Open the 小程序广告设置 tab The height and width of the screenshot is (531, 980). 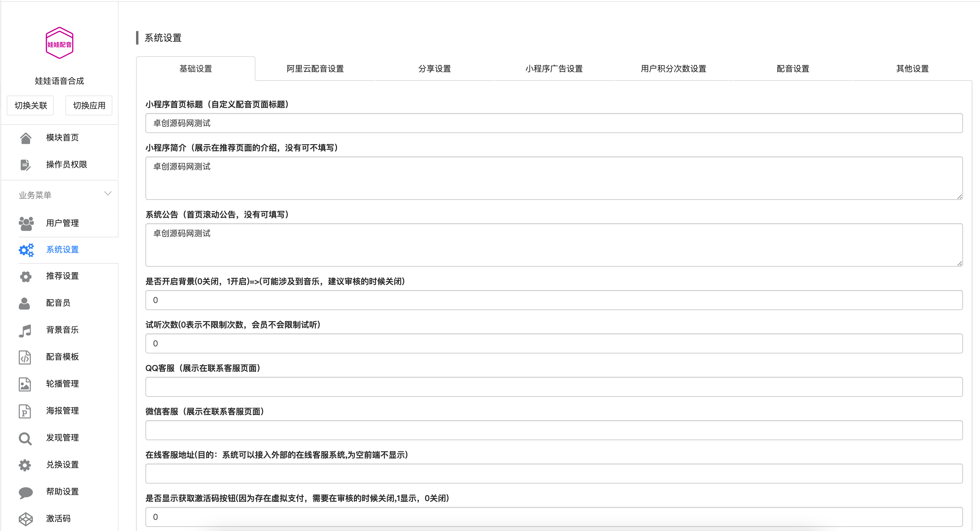pos(554,69)
